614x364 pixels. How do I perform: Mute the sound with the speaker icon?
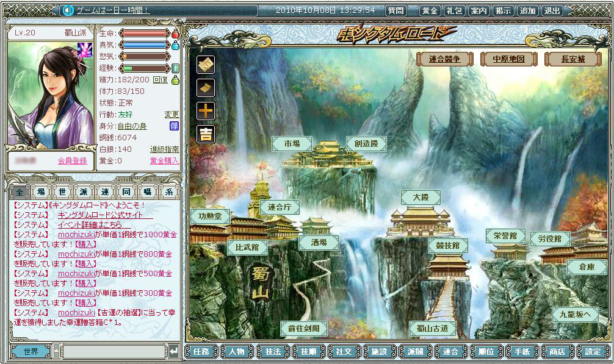[x=68, y=10]
